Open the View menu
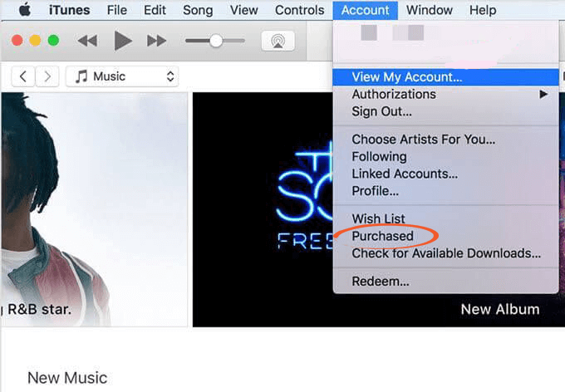565x392 pixels. click(x=244, y=10)
